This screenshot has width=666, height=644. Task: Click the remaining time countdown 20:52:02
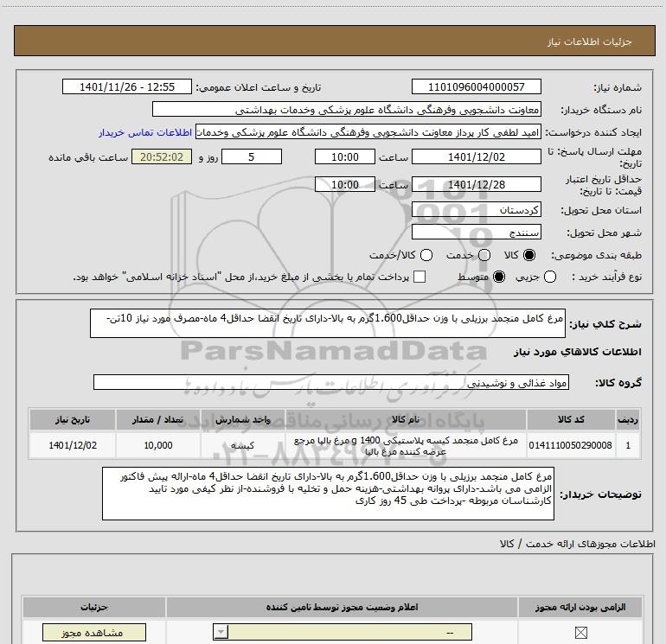(162, 157)
